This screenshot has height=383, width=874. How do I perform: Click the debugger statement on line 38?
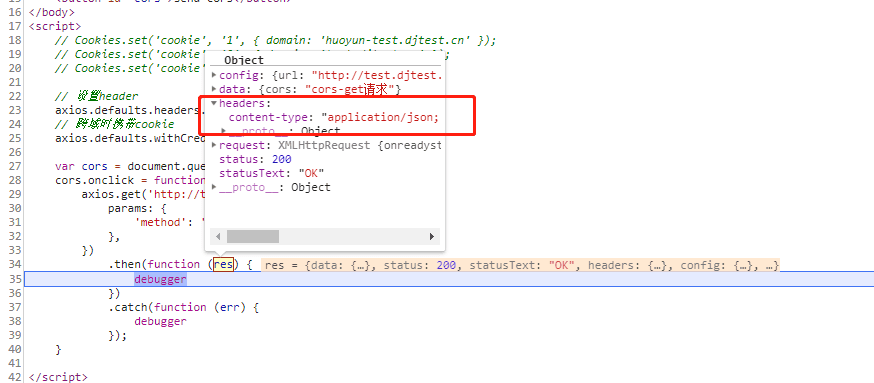pos(161,321)
